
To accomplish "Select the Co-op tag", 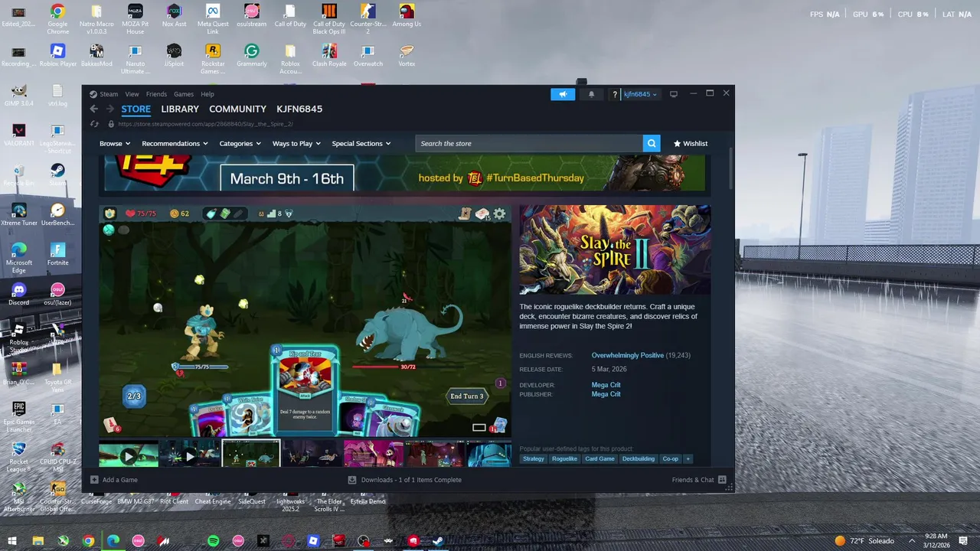I will (671, 458).
